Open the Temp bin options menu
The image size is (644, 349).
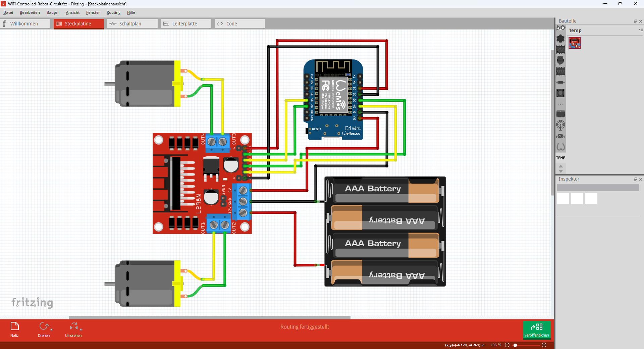click(640, 30)
